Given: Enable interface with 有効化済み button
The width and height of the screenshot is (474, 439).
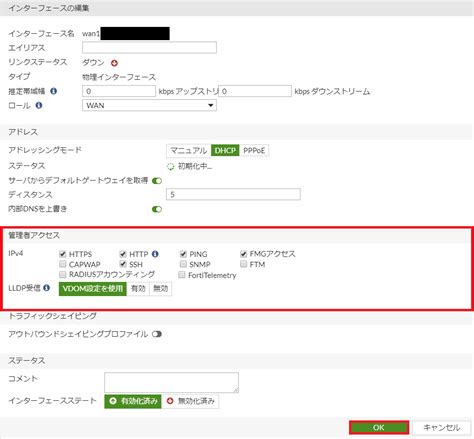Looking at the screenshot, I should (x=133, y=401).
